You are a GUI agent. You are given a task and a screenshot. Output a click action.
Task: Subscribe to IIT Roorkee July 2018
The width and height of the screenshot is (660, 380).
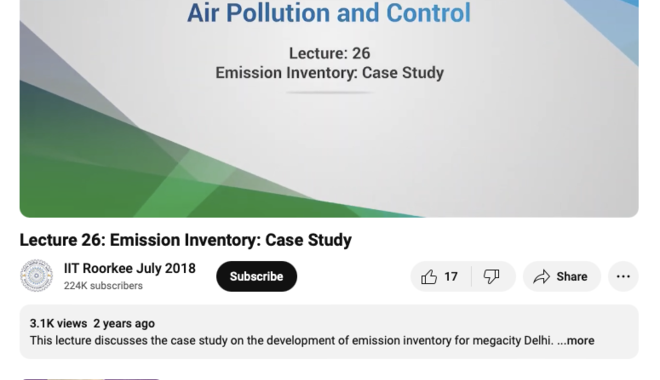256,276
